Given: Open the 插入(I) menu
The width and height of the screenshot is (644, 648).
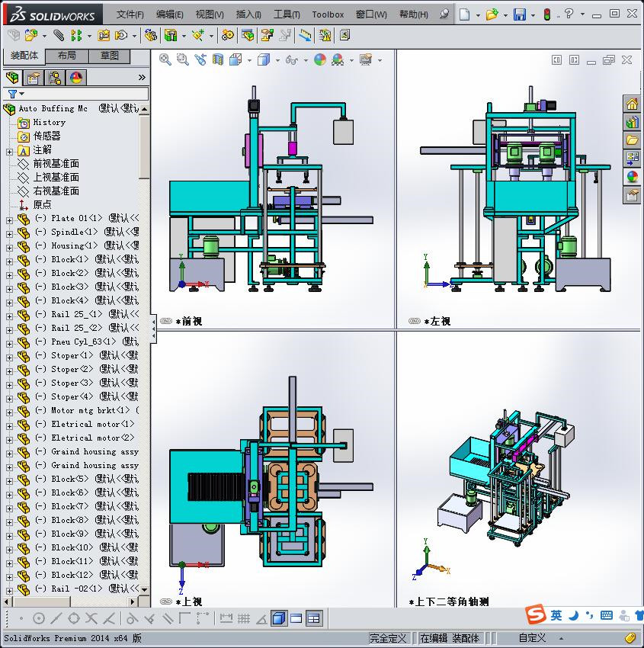Looking at the screenshot, I should pyautogui.click(x=248, y=14).
